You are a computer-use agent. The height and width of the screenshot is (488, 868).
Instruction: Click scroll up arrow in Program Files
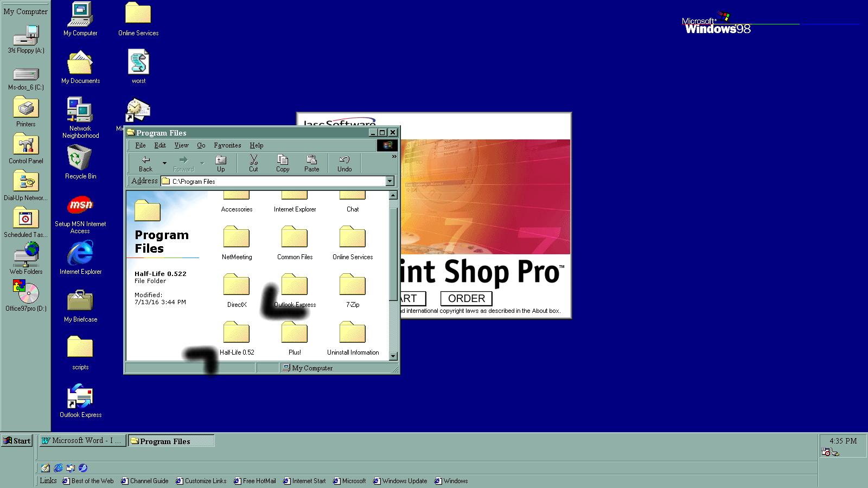point(393,195)
